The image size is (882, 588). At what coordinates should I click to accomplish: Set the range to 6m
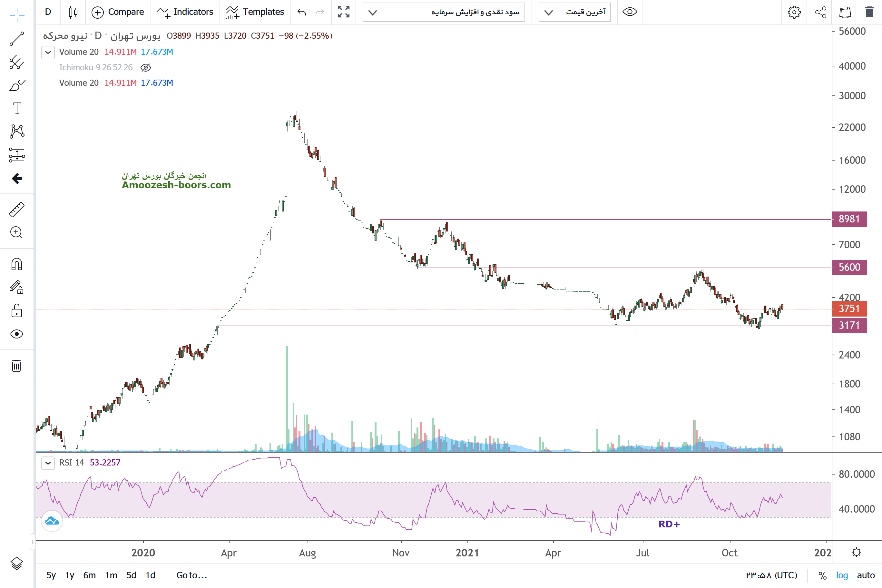tap(89, 575)
